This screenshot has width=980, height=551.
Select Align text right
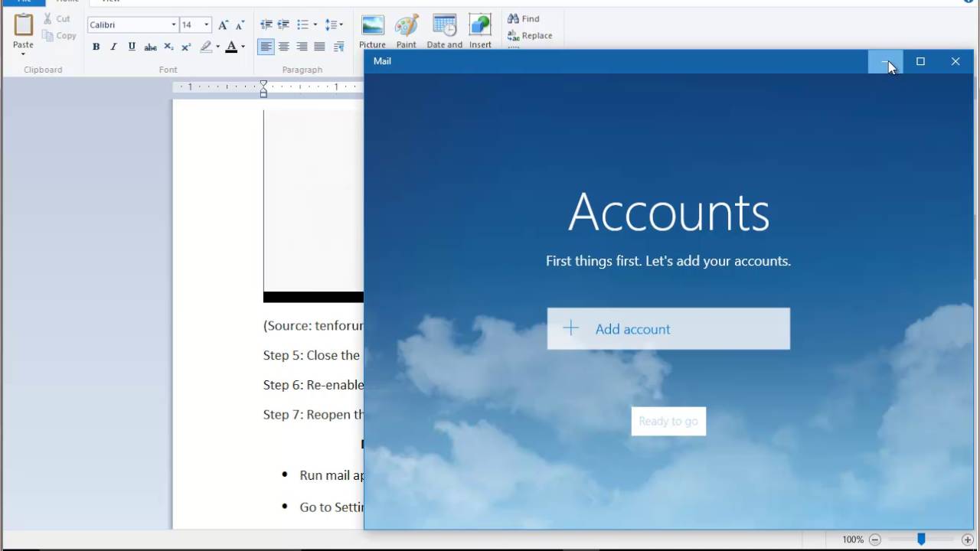pos(302,47)
